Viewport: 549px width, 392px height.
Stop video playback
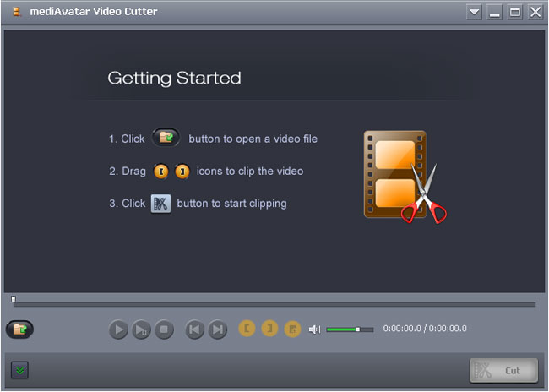(164, 329)
